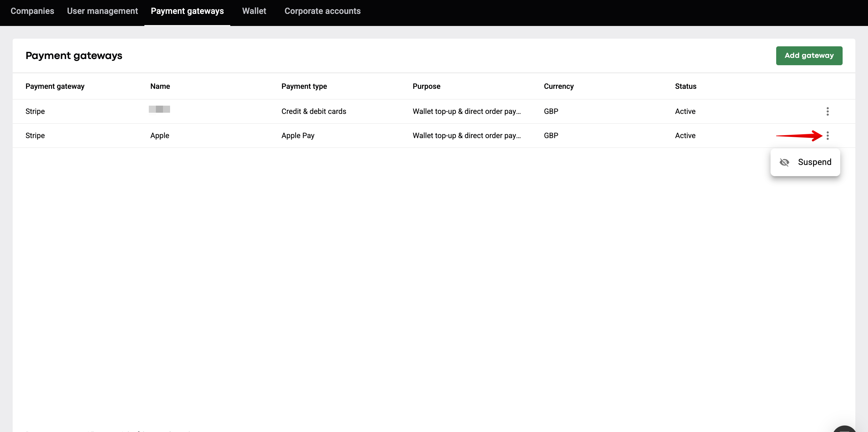Image resolution: width=868 pixels, height=432 pixels.
Task: Click the Credit & debit cards cell
Action: point(313,111)
